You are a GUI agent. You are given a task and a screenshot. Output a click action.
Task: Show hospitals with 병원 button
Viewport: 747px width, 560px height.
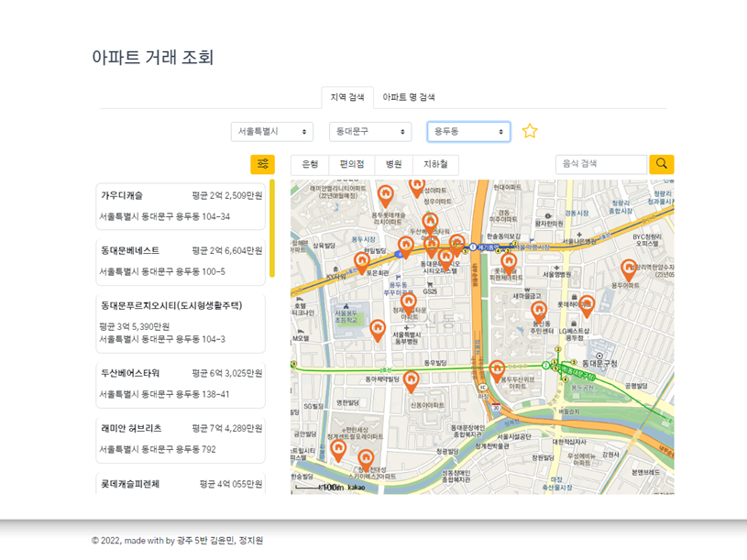click(x=393, y=165)
